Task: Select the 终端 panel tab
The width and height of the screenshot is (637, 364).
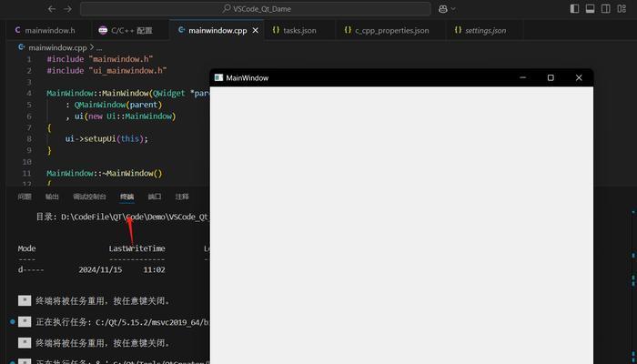Action: pos(127,197)
